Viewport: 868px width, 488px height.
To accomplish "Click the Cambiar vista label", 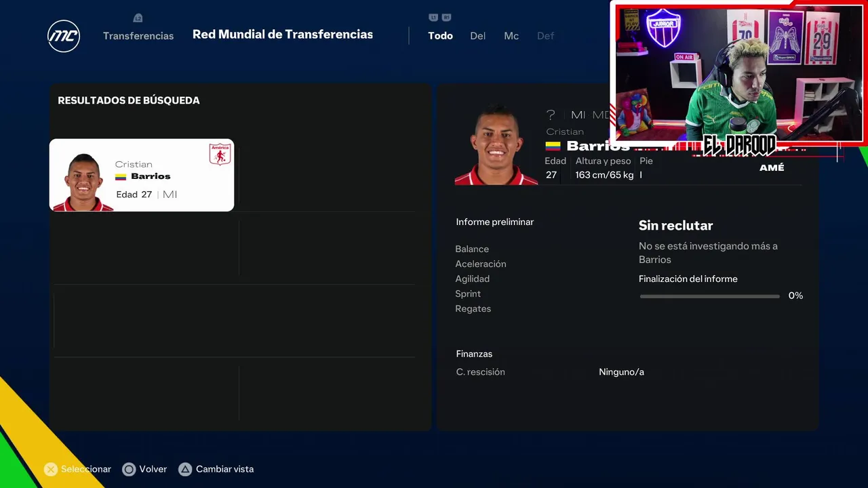I will [x=224, y=469].
